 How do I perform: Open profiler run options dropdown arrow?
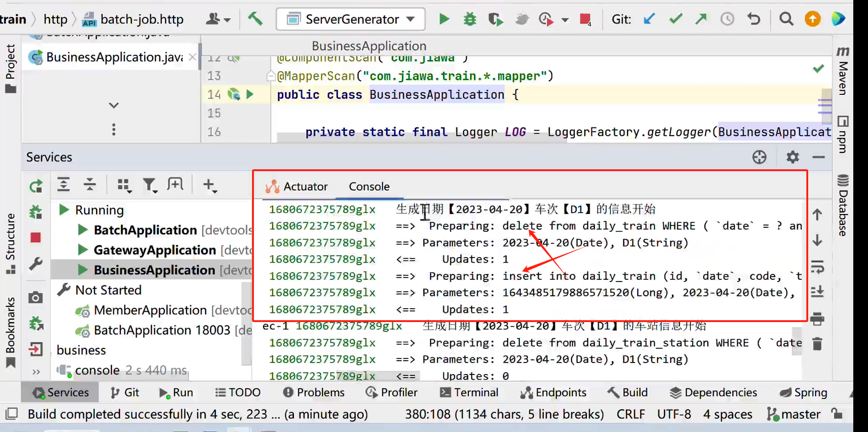(x=565, y=20)
